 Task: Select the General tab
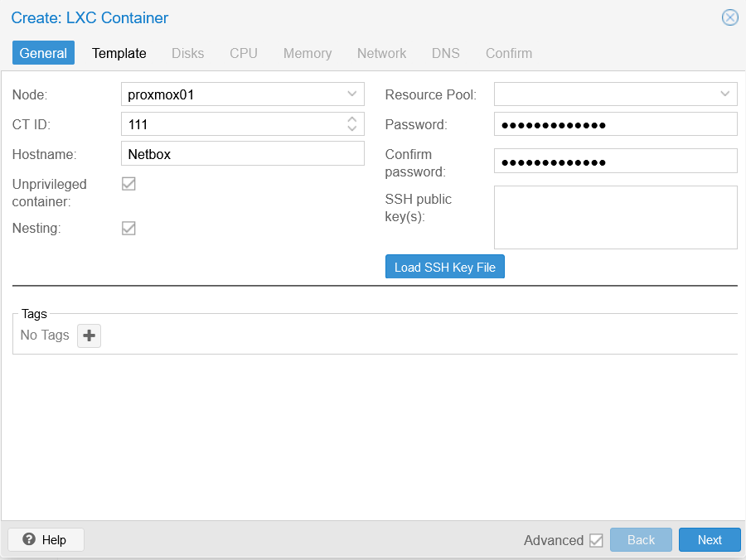click(43, 53)
